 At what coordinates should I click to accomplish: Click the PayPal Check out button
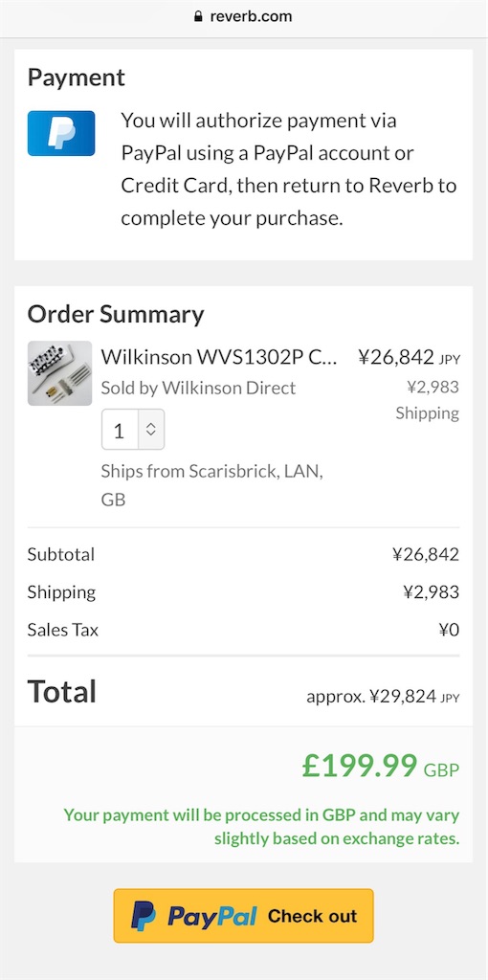point(244,916)
